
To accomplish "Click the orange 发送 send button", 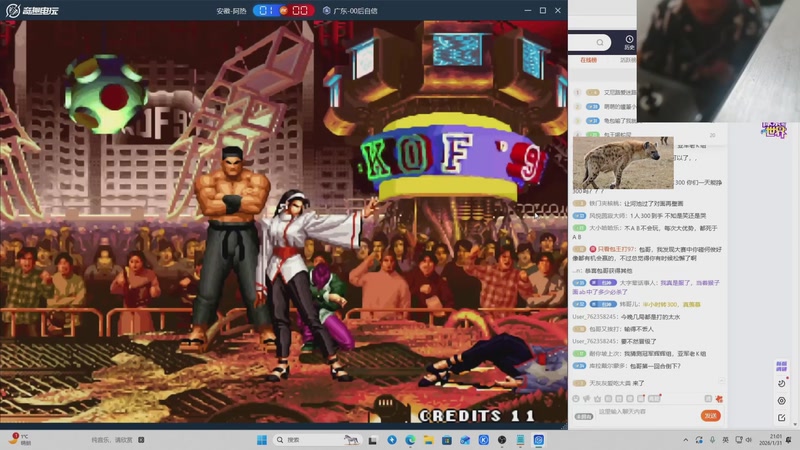I will [x=710, y=416].
